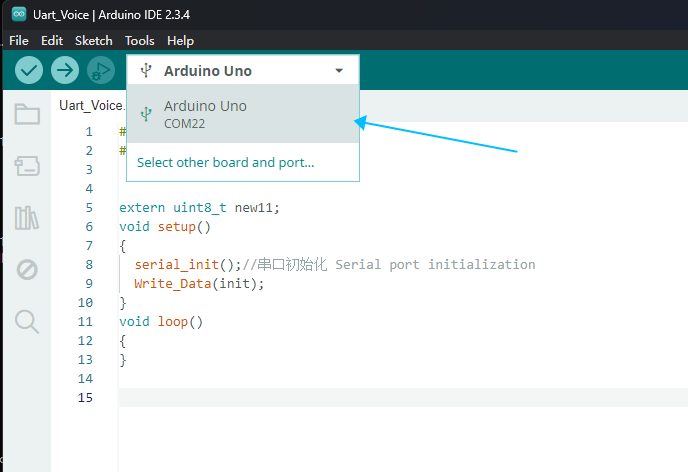The width and height of the screenshot is (688, 472).
Task: Click the Verify checkmark button
Action: (29, 70)
